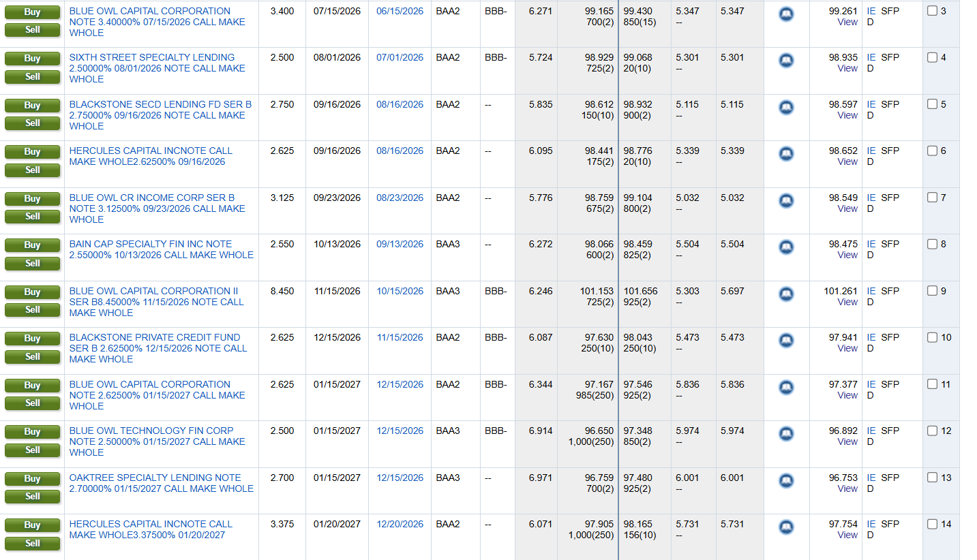Tick the checkbox numbered 6
The height and width of the screenshot is (560, 977).
point(933,151)
